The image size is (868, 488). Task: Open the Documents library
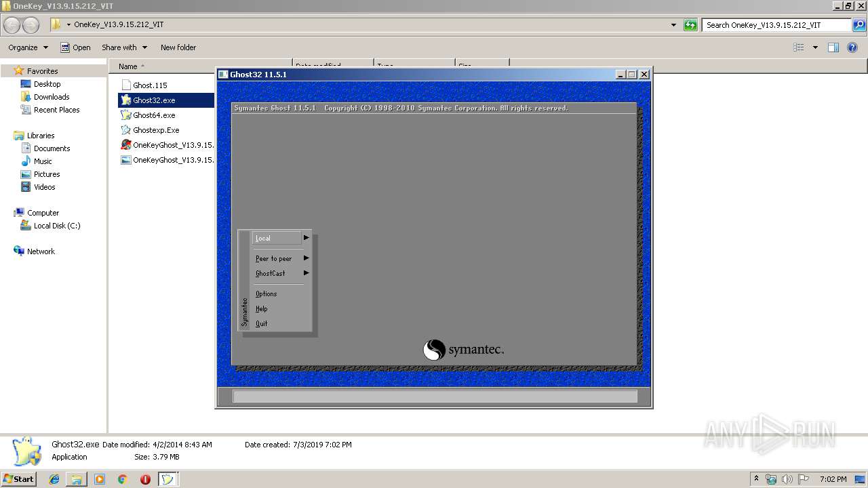click(52, 148)
